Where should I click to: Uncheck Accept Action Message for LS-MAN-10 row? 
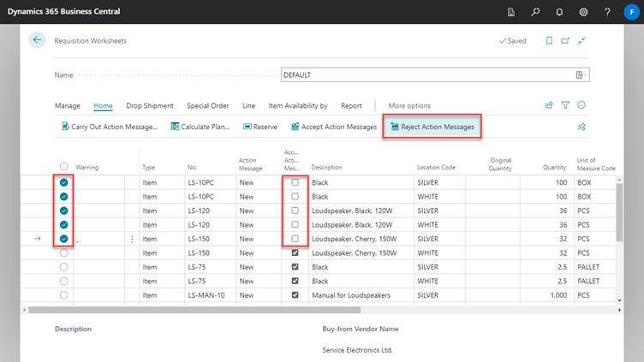pyautogui.click(x=295, y=294)
